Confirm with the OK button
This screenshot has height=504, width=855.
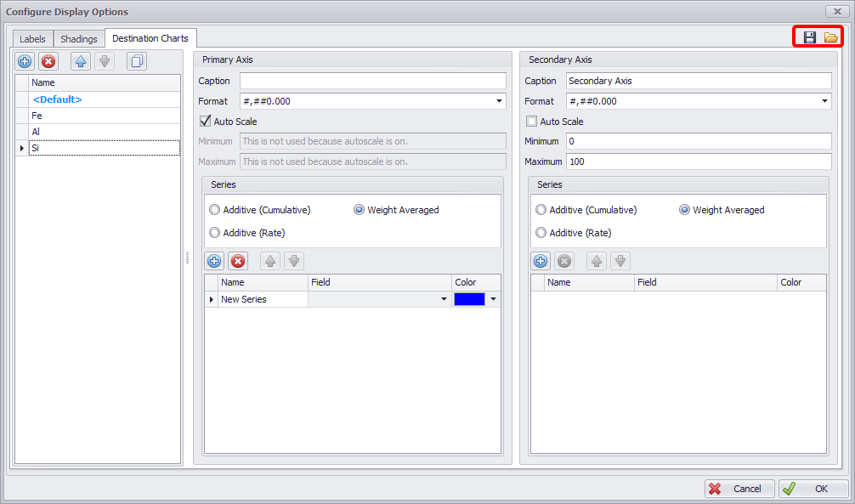click(x=813, y=489)
